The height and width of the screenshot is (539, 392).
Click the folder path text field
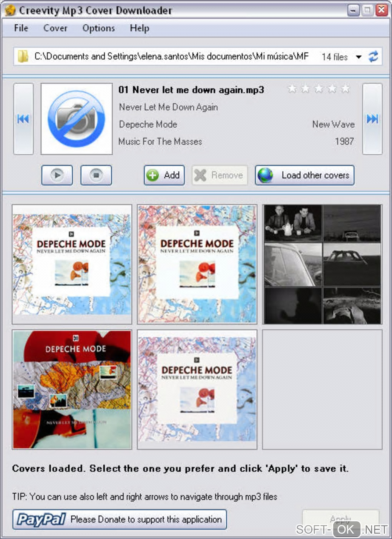(171, 56)
